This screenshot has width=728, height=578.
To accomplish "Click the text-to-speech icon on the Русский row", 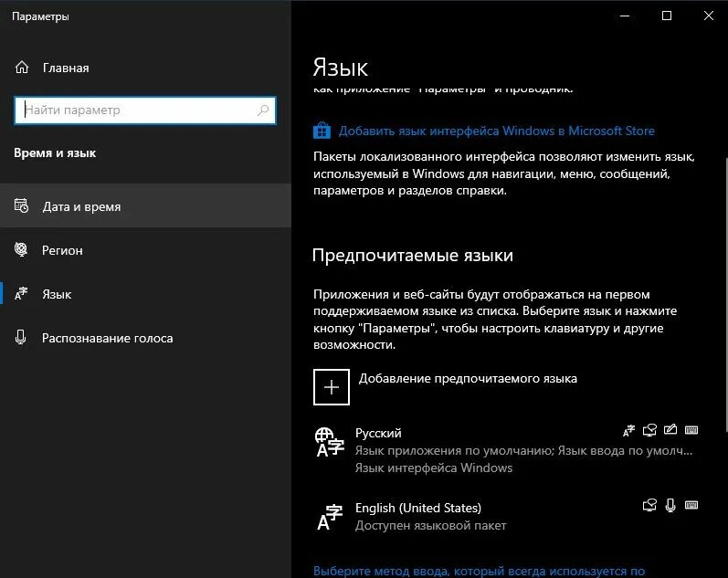I will click(650, 430).
